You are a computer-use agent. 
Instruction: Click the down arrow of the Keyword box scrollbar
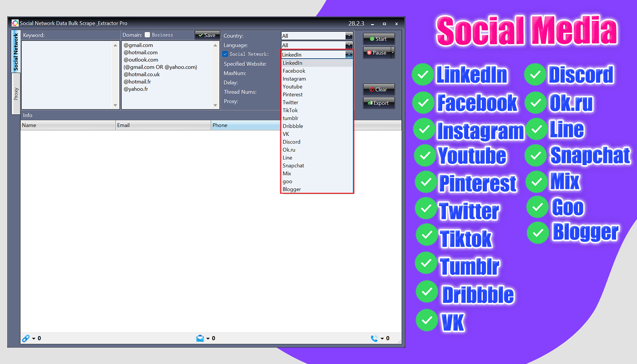point(116,105)
